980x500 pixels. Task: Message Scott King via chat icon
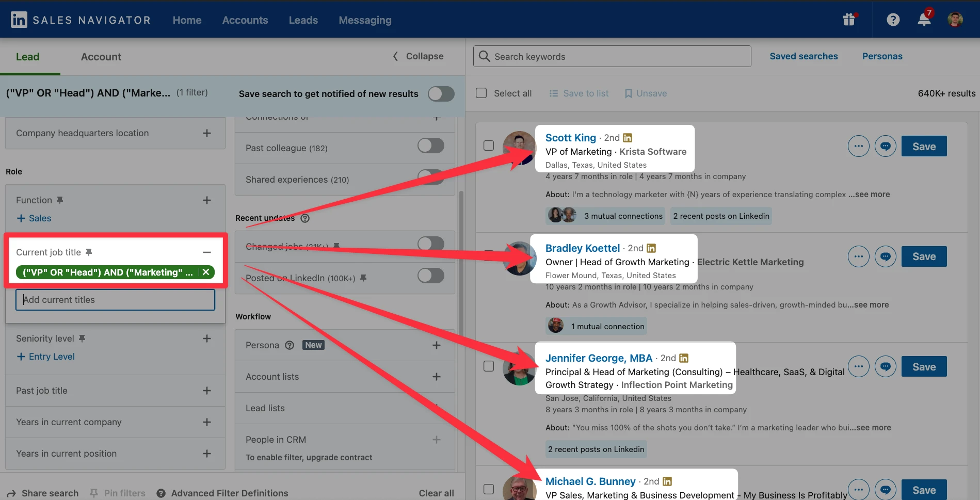click(886, 146)
